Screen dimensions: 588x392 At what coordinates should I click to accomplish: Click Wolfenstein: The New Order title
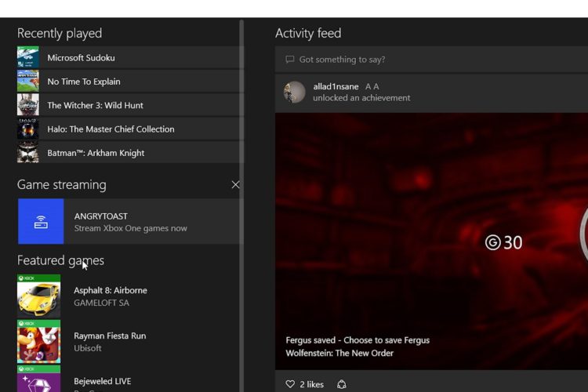coord(339,353)
